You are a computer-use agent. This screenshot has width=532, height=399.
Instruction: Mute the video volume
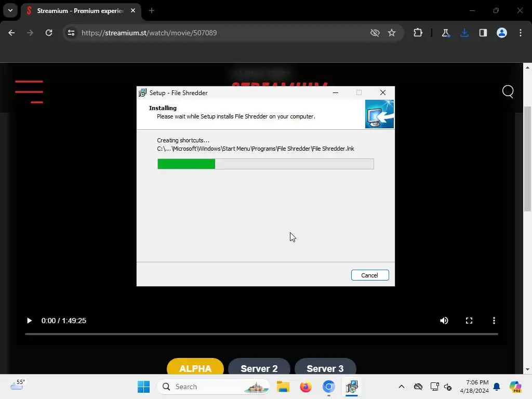click(x=444, y=321)
